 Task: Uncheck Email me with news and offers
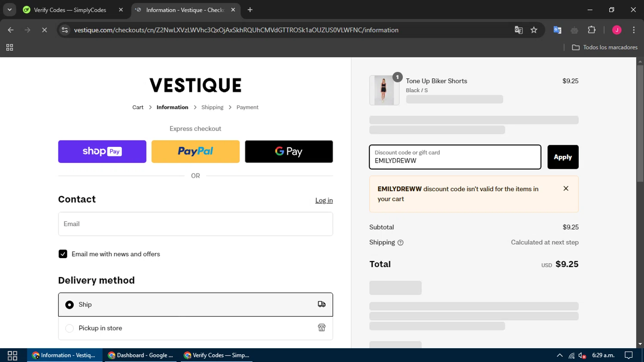(x=63, y=254)
